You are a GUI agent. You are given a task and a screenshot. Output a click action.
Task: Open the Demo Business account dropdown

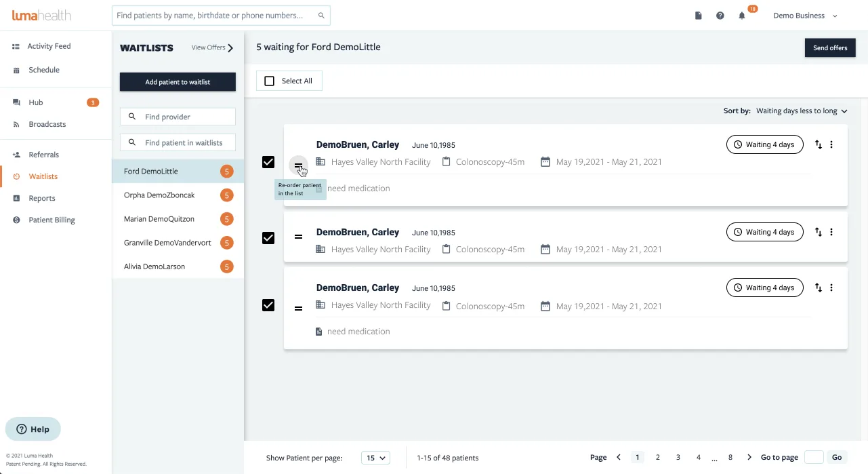(x=805, y=16)
